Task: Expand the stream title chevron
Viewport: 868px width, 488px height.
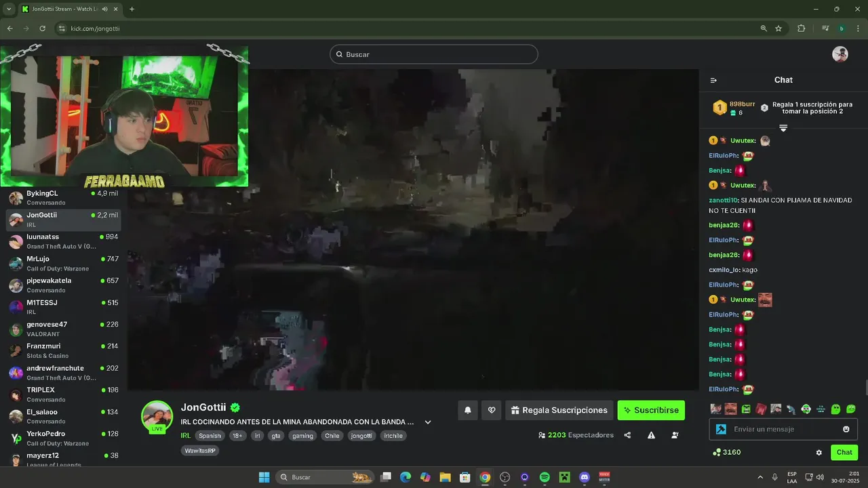Action: tap(428, 422)
